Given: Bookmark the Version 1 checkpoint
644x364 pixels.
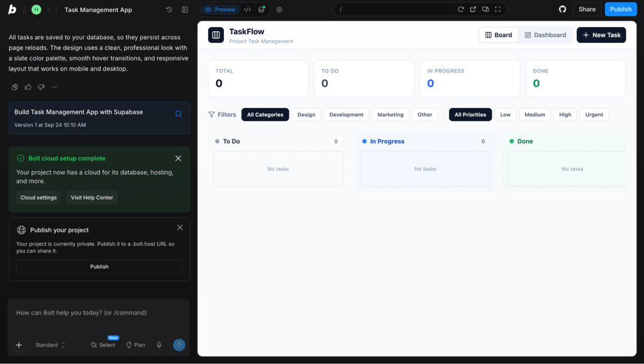Looking at the screenshot, I should point(178,114).
